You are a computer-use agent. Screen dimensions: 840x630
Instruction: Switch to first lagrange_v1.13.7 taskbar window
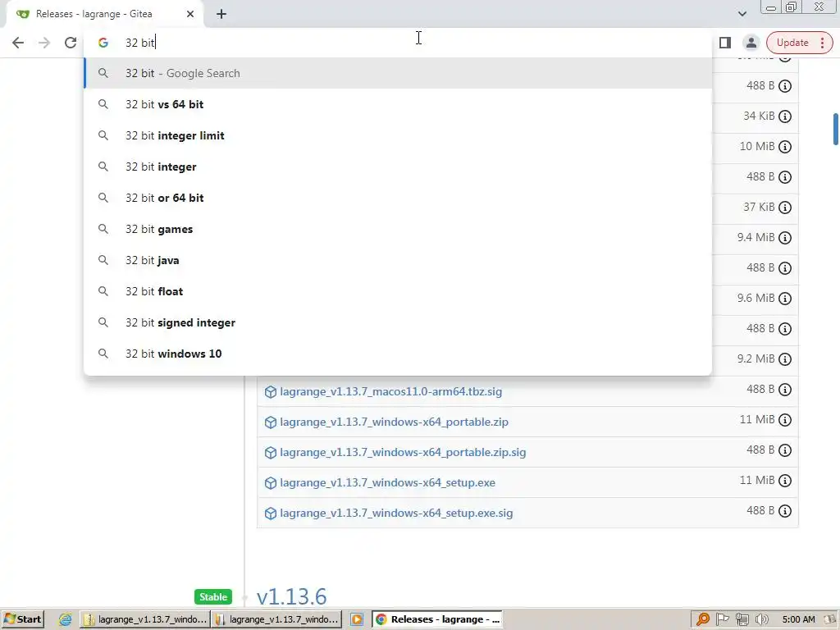click(x=144, y=619)
